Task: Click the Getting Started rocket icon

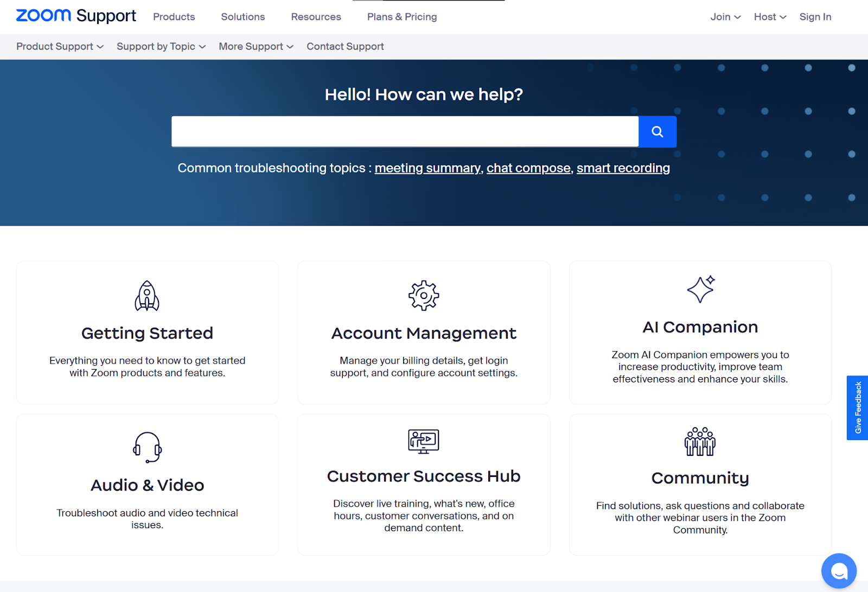Action: click(x=147, y=296)
